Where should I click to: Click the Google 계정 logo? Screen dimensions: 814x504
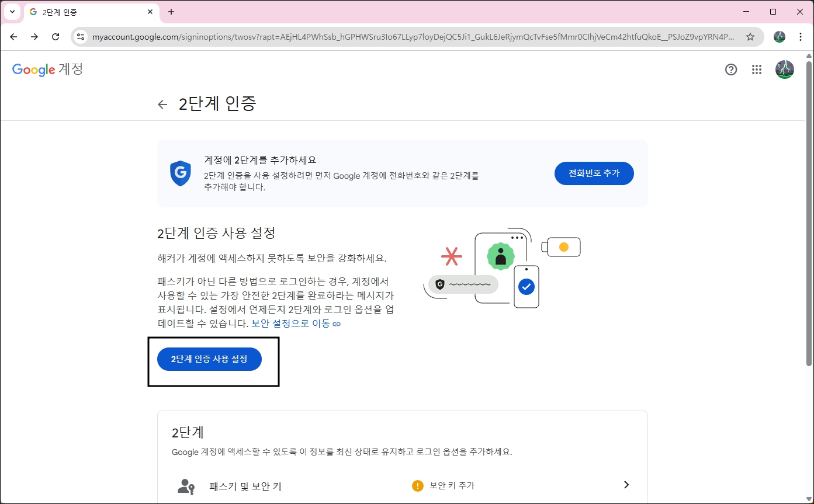pos(47,69)
